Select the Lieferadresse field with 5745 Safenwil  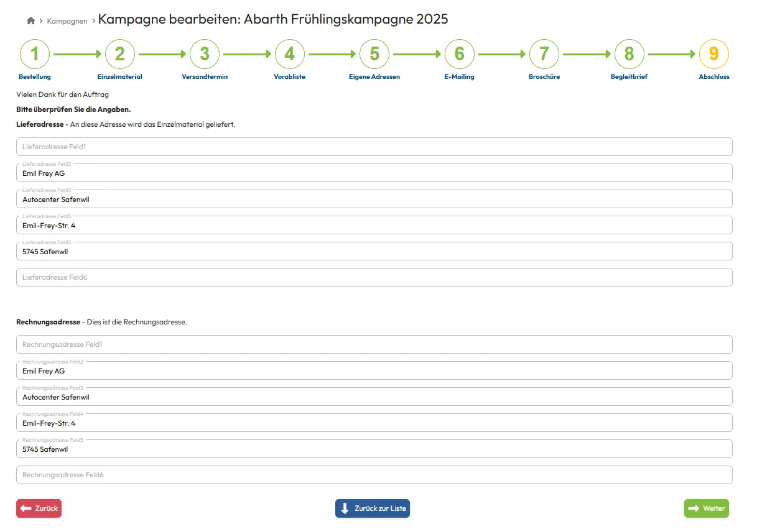[x=374, y=251]
